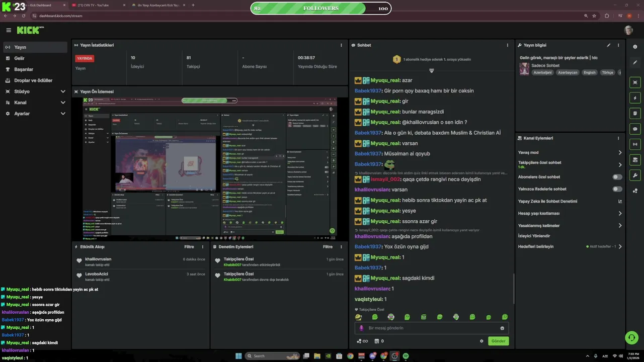The height and width of the screenshot is (362, 644).
Task: Click the English language tag
Action: (x=589, y=72)
